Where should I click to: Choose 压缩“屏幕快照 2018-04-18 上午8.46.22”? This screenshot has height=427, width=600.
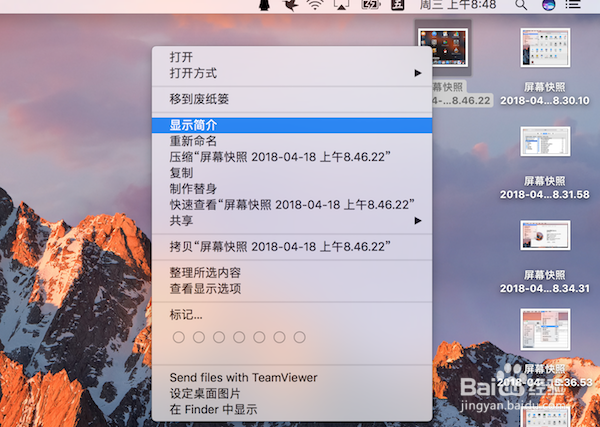pos(292,157)
